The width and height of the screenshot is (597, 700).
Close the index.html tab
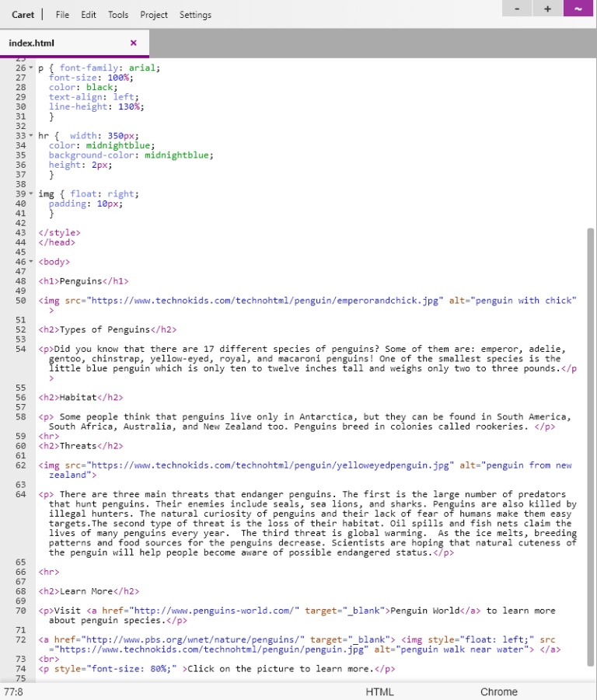point(133,43)
